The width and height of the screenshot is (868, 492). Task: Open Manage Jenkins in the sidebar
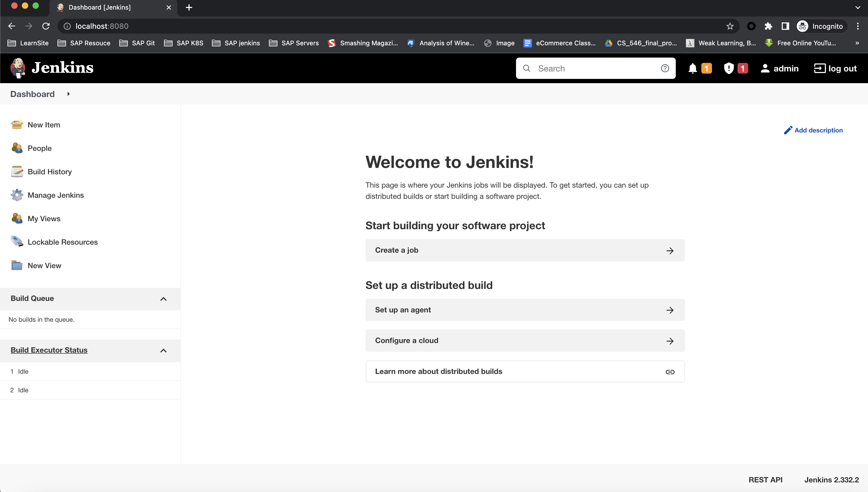[56, 195]
